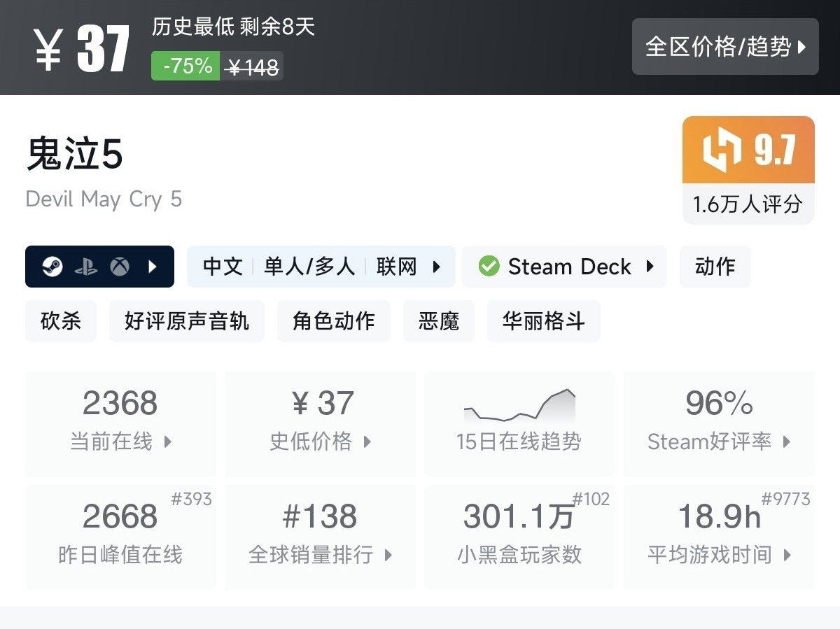
Task: Click the Steam Deck verified checkmark icon
Action: 489,267
